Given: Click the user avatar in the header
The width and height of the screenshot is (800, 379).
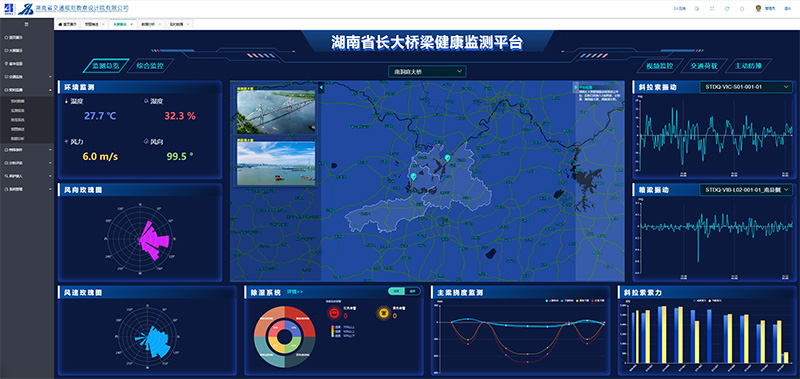Looking at the screenshot, I should tap(758, 9).
